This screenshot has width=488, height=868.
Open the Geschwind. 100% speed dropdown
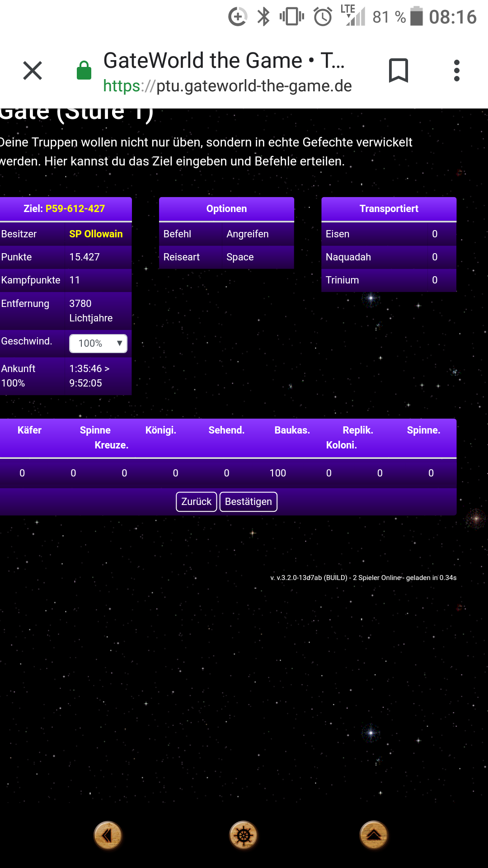coord(98,343)
